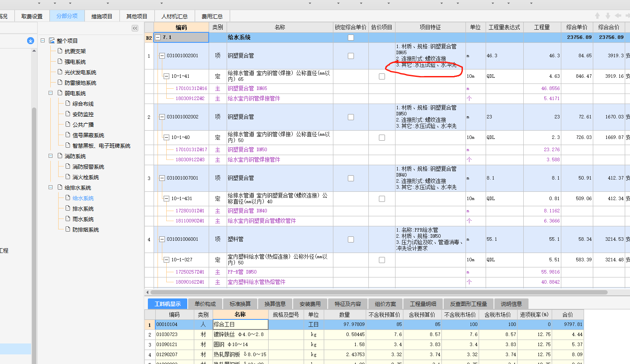This screenshot has height=364, width=630.
Task: Check 估价项目 box for quota 10-1-41
Action: click(x=382, y=76)
